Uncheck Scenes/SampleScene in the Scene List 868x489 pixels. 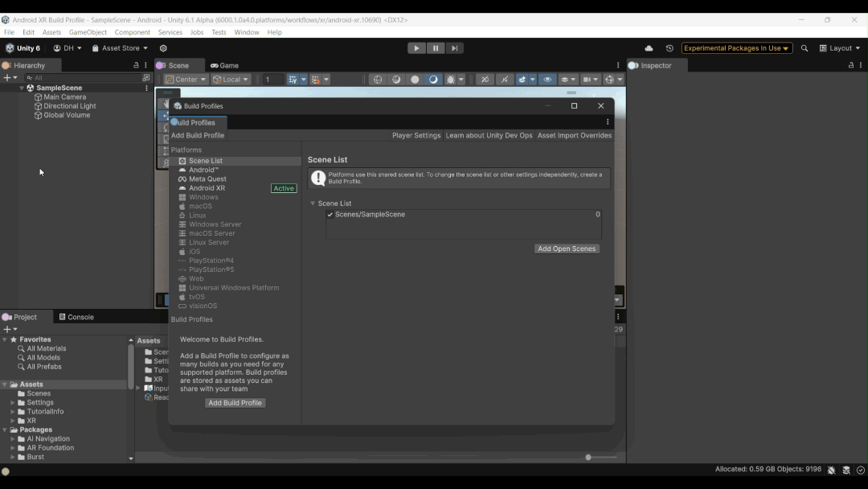point(329,215)
